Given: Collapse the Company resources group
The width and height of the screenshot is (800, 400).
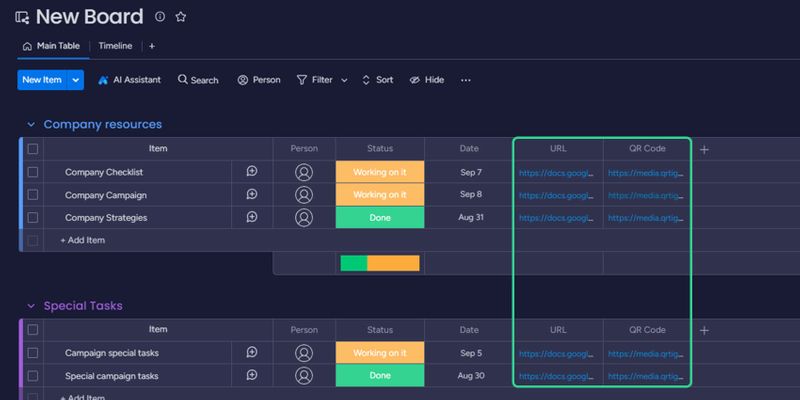Looking at the screenshot, I should (x=31, y=124).
